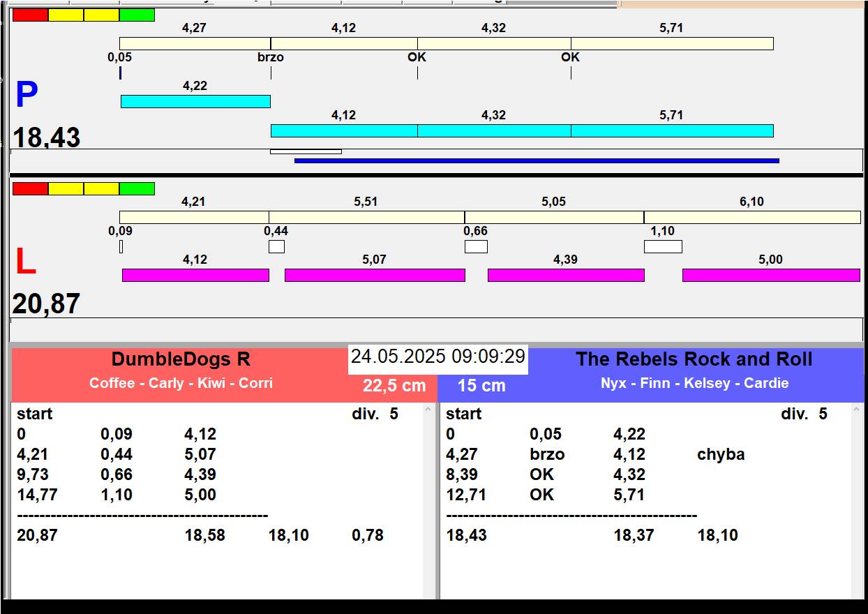This screenshot has height=614, width=868.
Task: Click the 'brzo' marker on lane P timeline
Action: coord(271,57)
